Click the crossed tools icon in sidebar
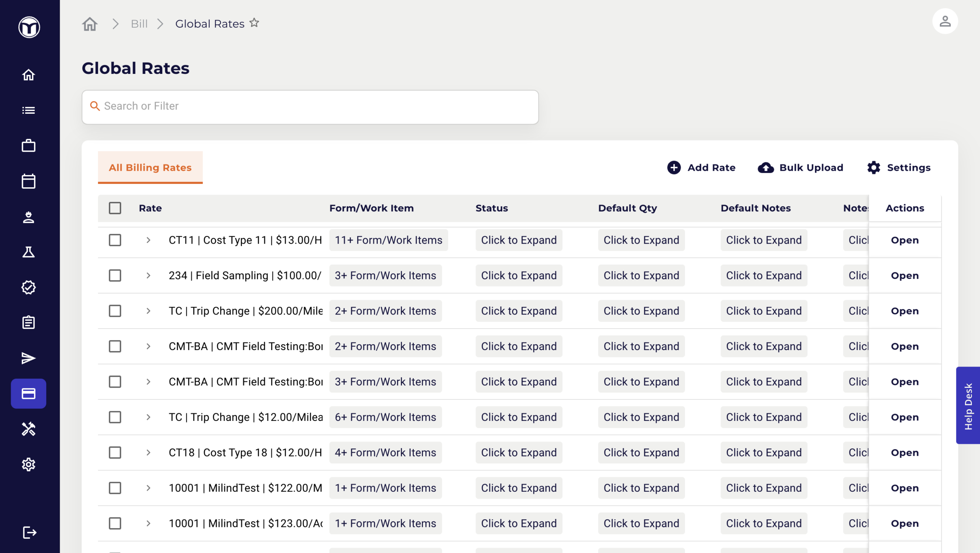980x553 pixels. click(x=29, y=429)
